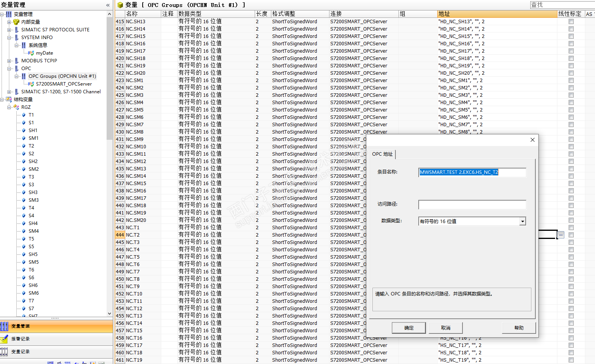Click the myDate connection icon
This screenshot has height=364, width=595.
coord(31,53)
